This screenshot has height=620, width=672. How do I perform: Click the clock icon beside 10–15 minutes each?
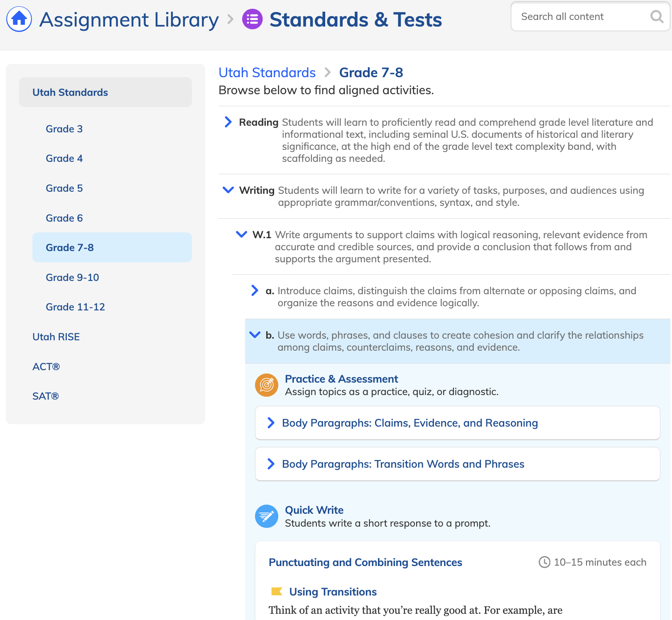(544, 562)
